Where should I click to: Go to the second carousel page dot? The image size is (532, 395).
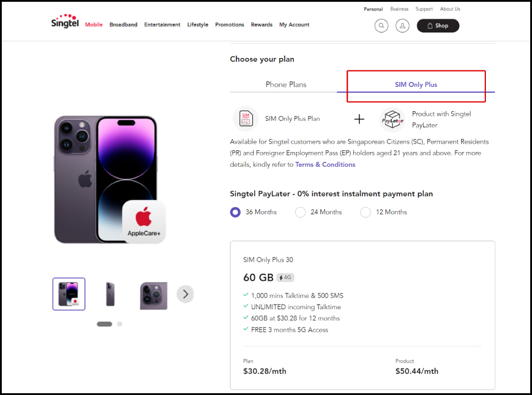(119, 324)
